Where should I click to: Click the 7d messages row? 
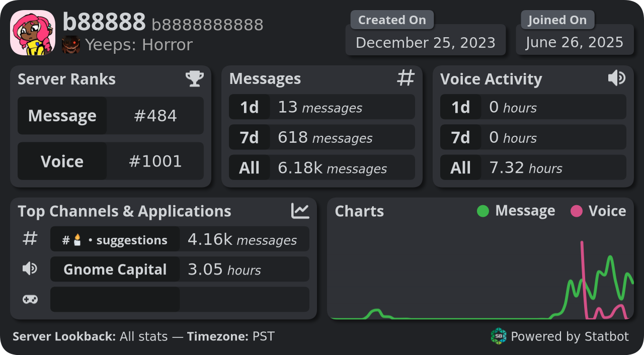pos(322,137)
